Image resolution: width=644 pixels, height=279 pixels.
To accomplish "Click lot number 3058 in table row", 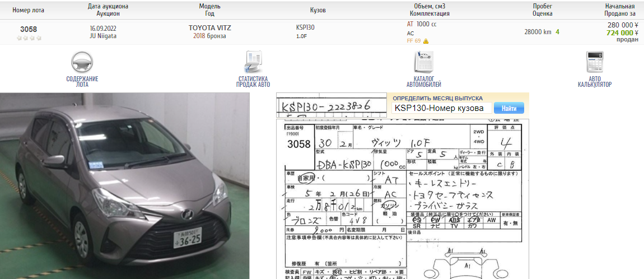I will [x=29, y=29].
